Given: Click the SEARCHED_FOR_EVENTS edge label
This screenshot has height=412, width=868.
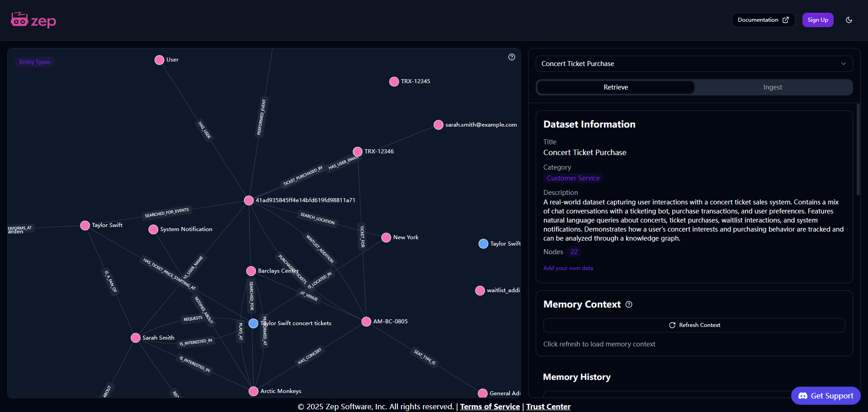Looking at the screenshot, I should (167, 213).
